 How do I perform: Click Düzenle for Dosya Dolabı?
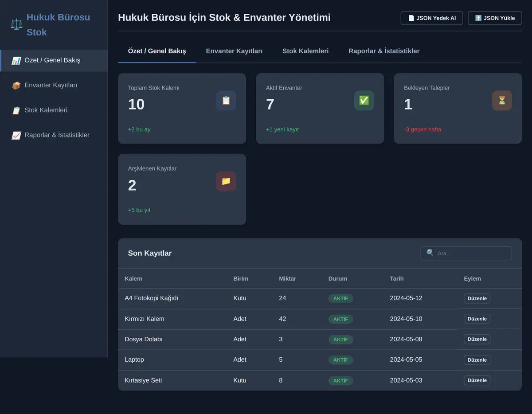click(x=477, y=339)
